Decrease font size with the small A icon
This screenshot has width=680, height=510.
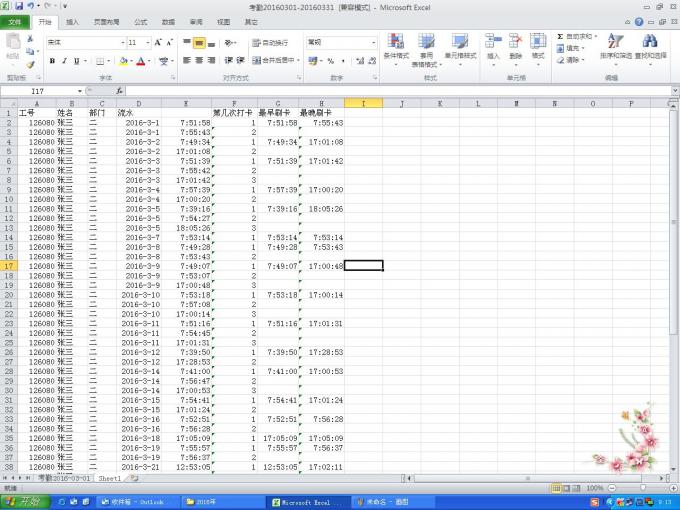click(170, 42)
